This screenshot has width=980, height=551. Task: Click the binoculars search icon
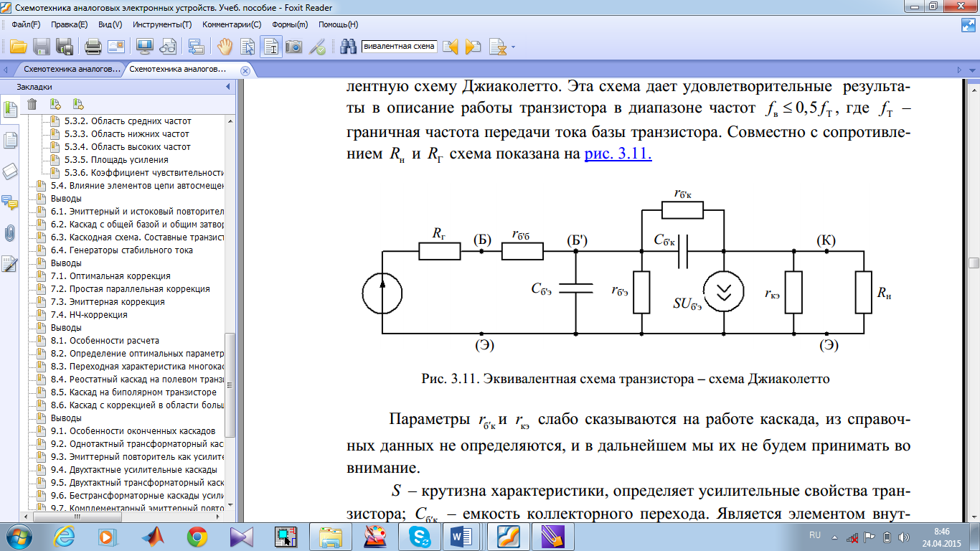pos(349,47)
